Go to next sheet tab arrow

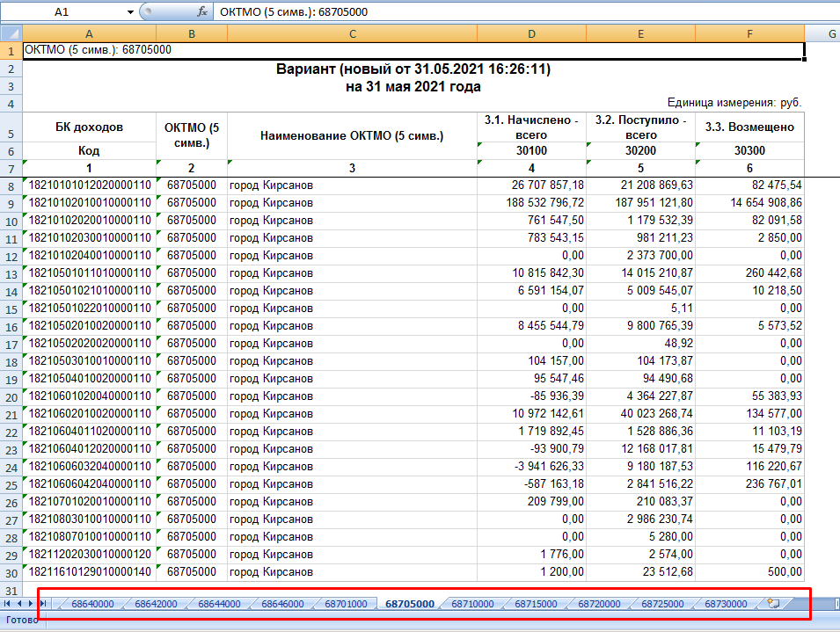click(31, 604)
